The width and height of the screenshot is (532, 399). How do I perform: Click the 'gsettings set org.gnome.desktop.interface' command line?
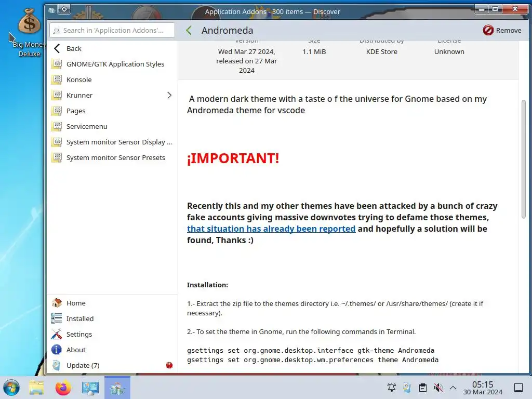pyautogui.click(x=311, y=350)
